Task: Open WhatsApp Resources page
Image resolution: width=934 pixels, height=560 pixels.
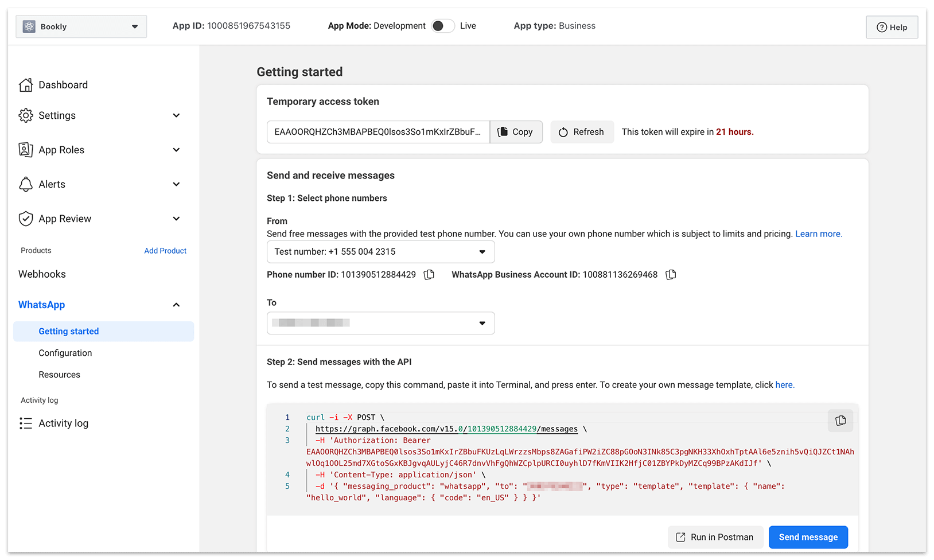Action: (60, 375)
